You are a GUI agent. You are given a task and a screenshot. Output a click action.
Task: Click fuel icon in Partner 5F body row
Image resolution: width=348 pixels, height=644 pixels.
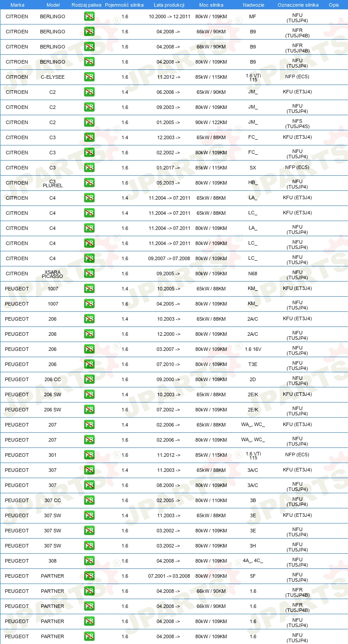coord(89,576)
